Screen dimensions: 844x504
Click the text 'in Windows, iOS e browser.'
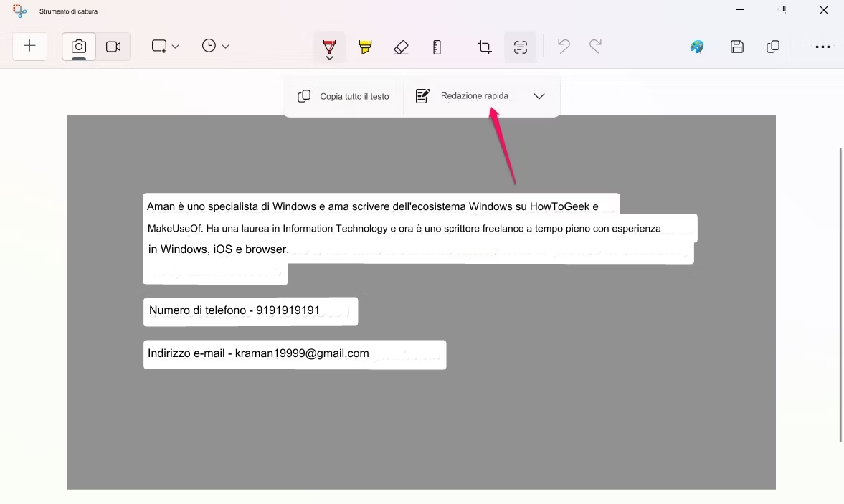point(219,249)
